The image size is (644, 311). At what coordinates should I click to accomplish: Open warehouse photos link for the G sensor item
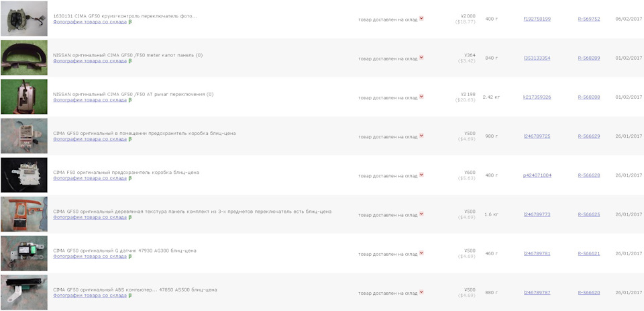click(90, 256)
